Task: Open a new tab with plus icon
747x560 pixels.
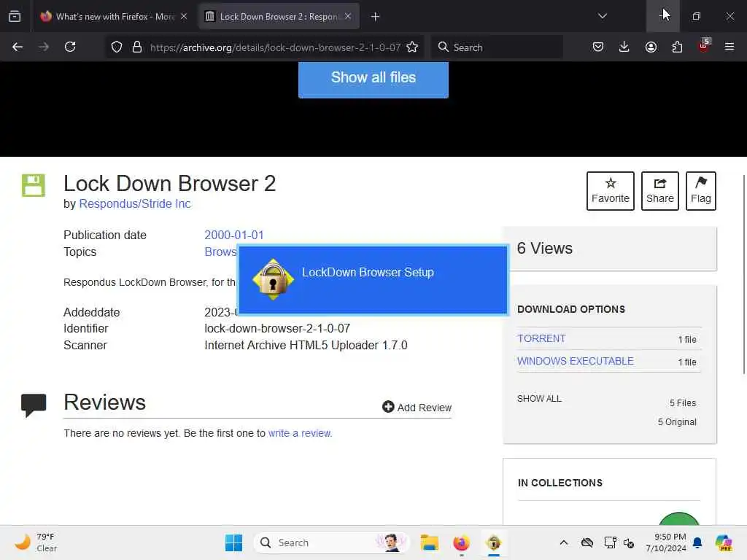Action: tap(376, 17)
